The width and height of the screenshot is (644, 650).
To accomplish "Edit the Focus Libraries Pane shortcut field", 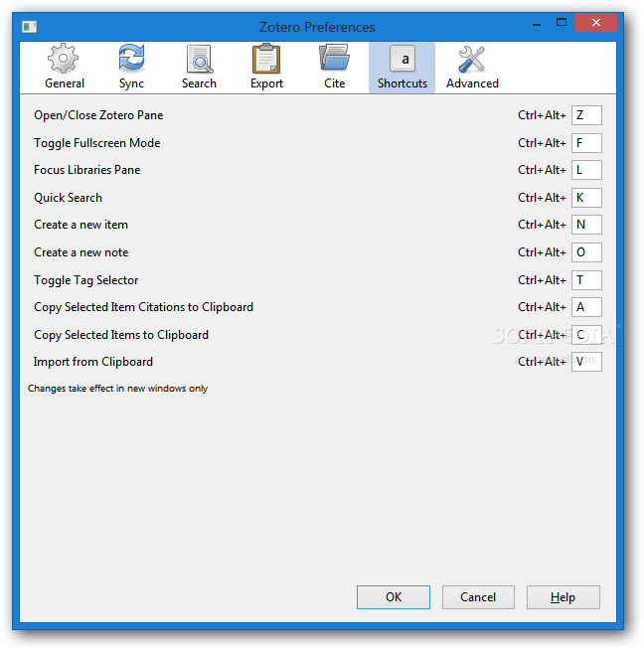I will click(586, 170).
